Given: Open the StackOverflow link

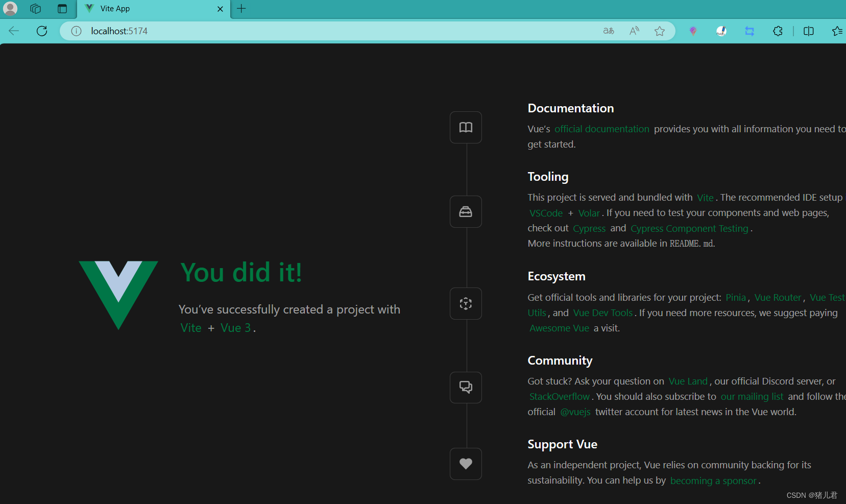Looking at the screenshot, I should [559, 397].
